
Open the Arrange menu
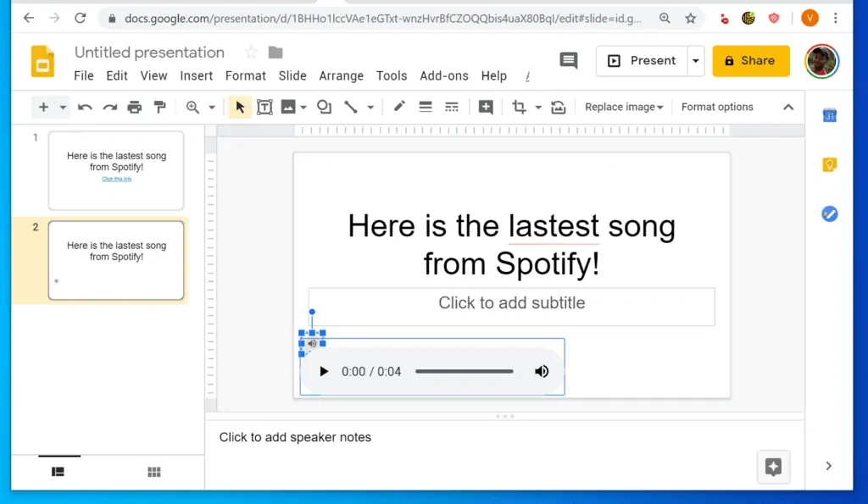(341, 75)
